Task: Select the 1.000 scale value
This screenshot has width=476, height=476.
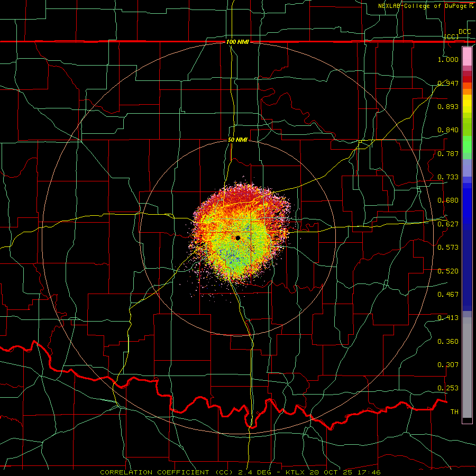Action: (448, 59)
